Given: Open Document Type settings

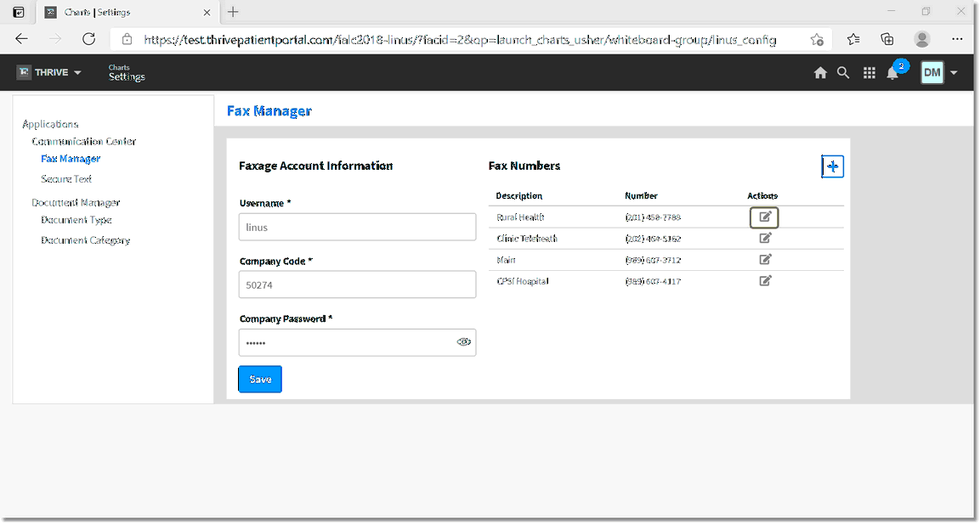Looking at the screenshot, I should tap(76, 220).
